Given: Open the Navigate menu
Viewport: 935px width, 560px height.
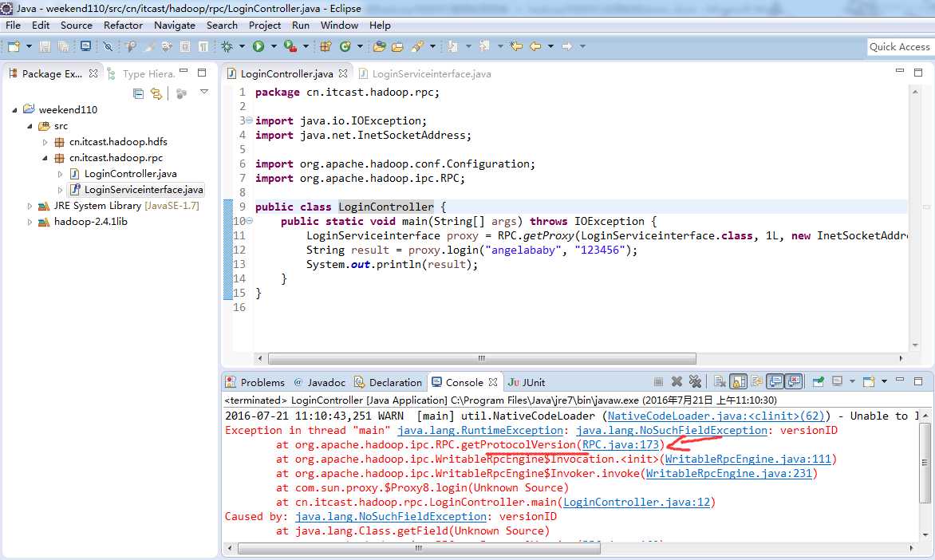Looking at the screenshot, I should [174, 25].
